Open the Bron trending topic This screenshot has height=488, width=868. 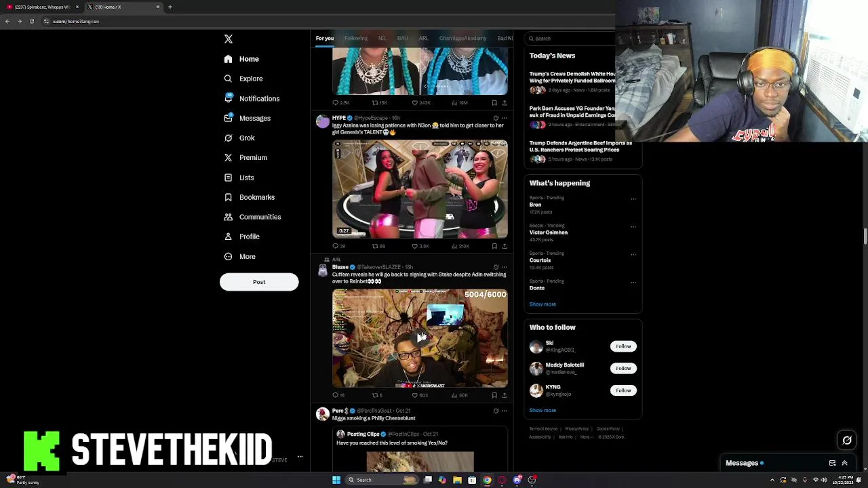[536, 205]
